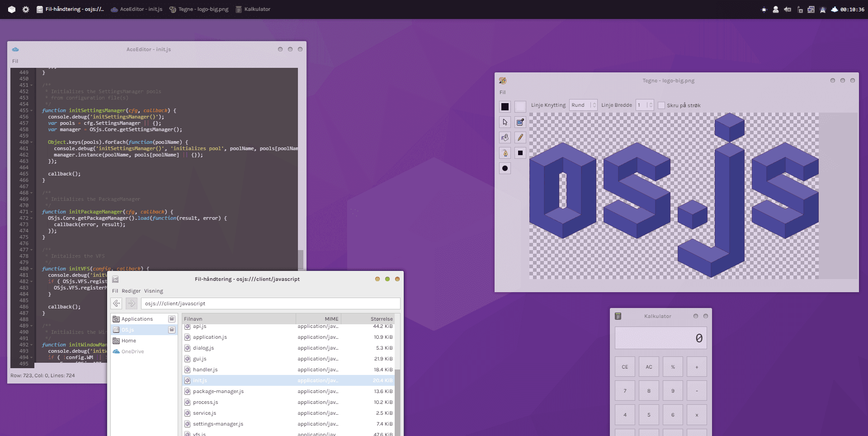This screenshot has width=868, height=436.
Task: Collapse code fold at line 489
Action: (x=32, y=326)
